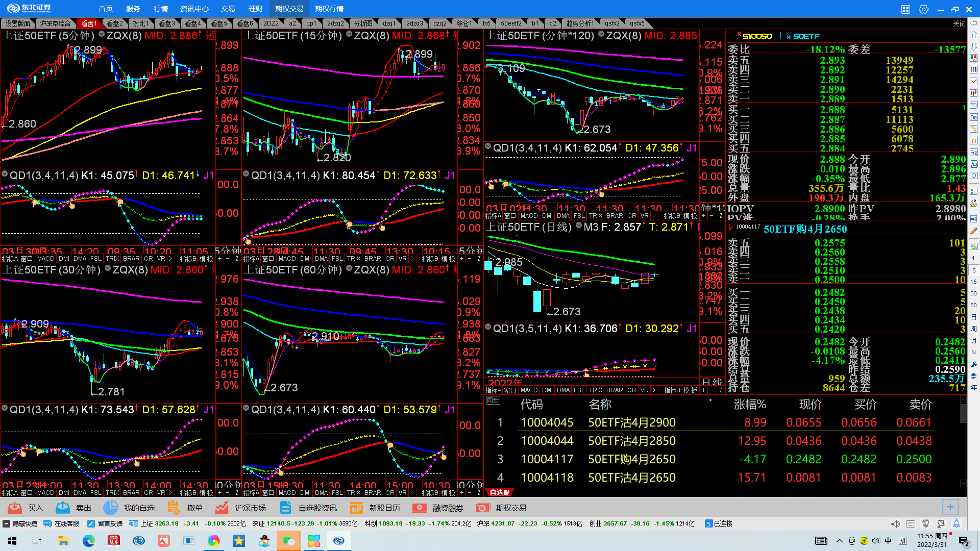Toggle circle marker beside 5分钟 ZQX(8)

(x=102, y=35)
